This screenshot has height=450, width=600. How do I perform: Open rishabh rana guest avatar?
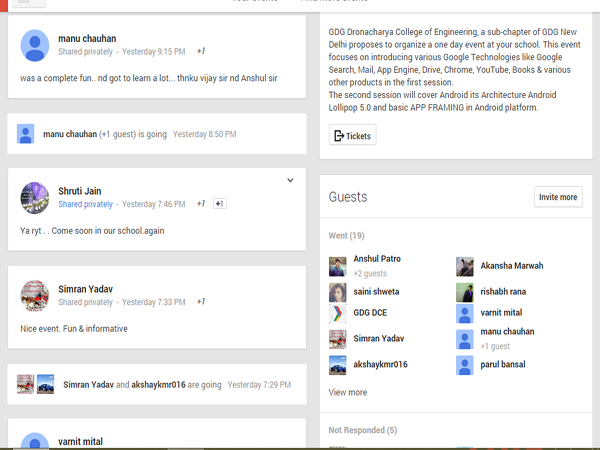[465, 293]
